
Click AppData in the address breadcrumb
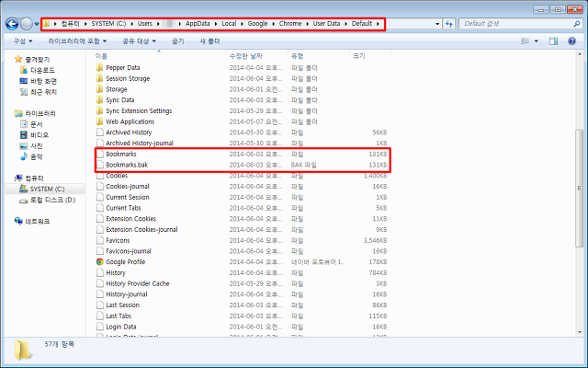198,24
